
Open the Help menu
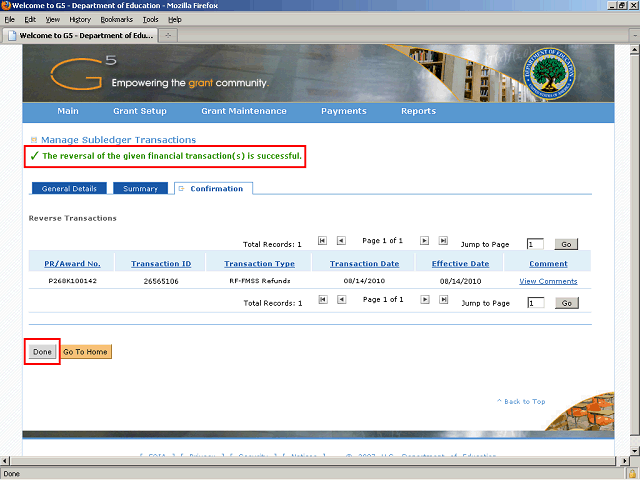[175, 20]
